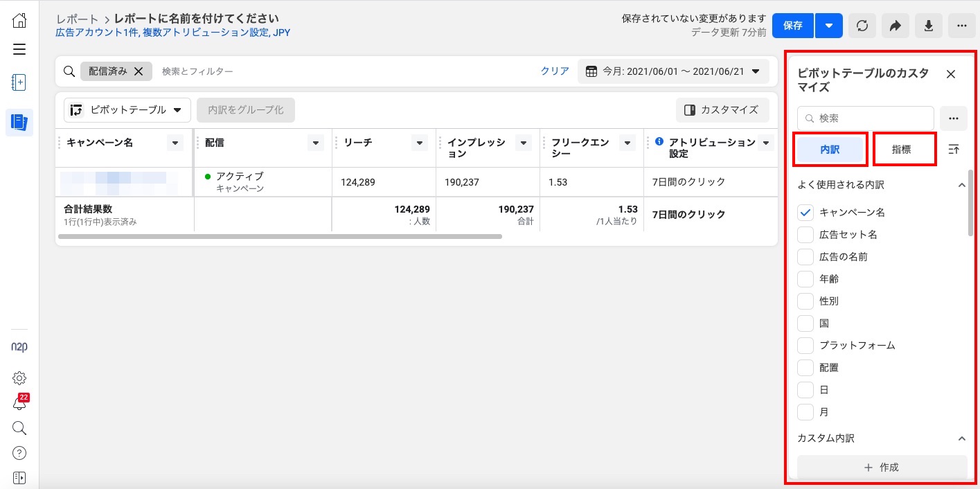
Task: Open the アトリビューション設定 column dropdown arrow
Action: coord(765,143)
